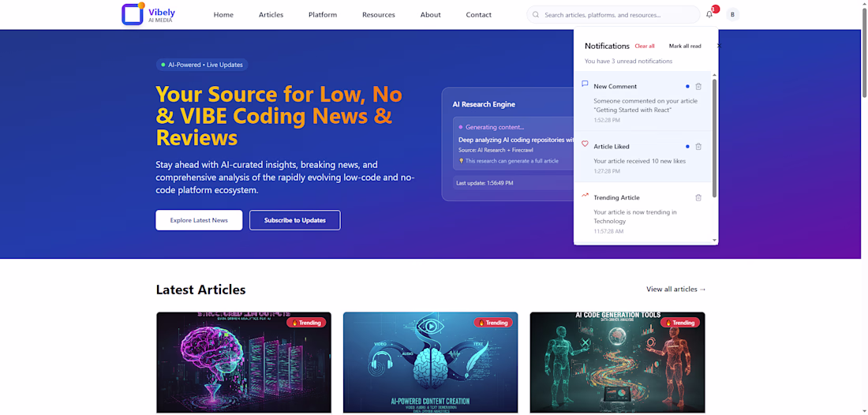Click the New Comment speech bubble icon

pos(585,84)
